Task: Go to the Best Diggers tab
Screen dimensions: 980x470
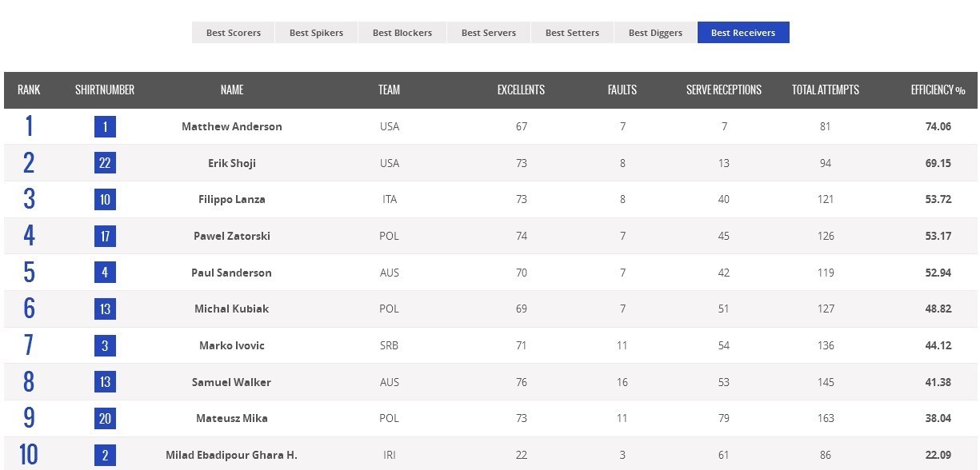Action: [x=655, y=33]
